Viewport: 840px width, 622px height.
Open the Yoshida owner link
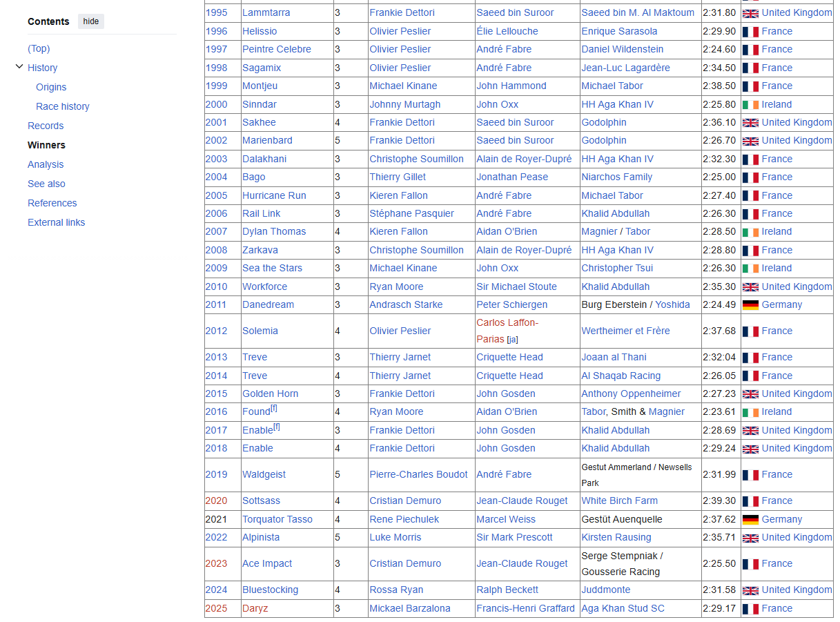[672, 304]
